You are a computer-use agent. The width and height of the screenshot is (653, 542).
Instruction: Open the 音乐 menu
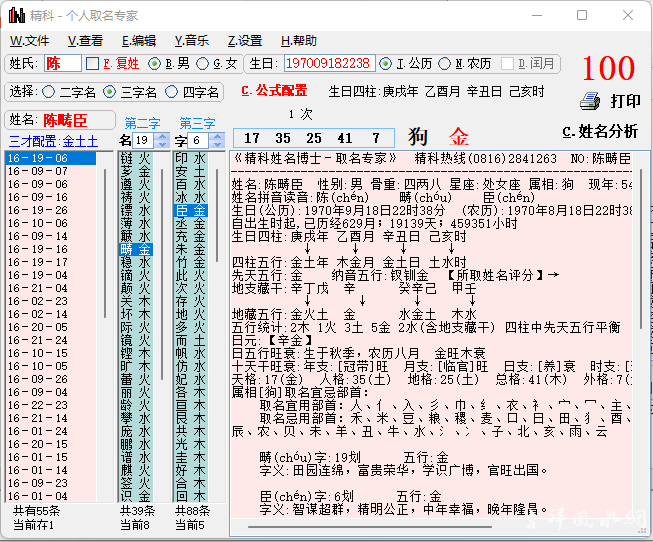click(x=191, y=41)
